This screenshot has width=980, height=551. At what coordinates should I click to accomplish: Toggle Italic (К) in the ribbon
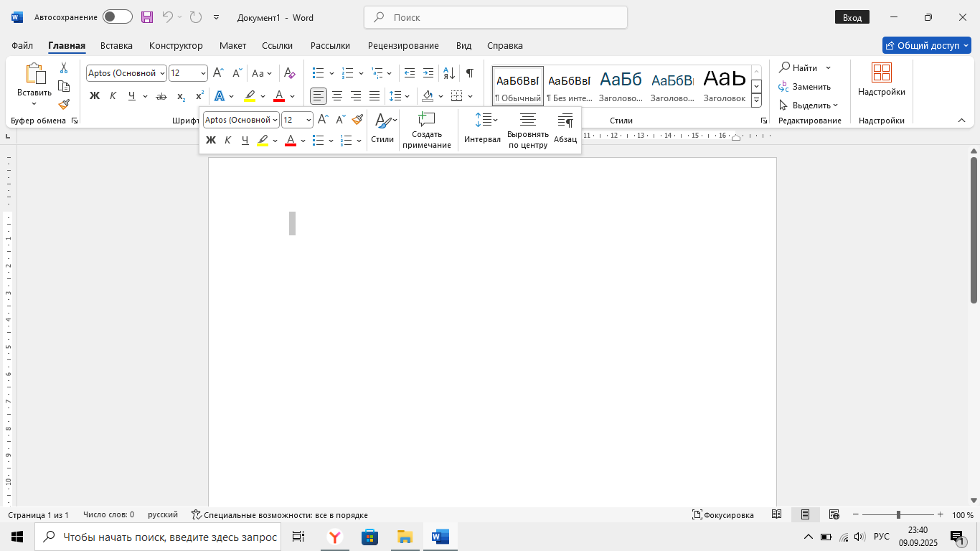tap(113, 96)
